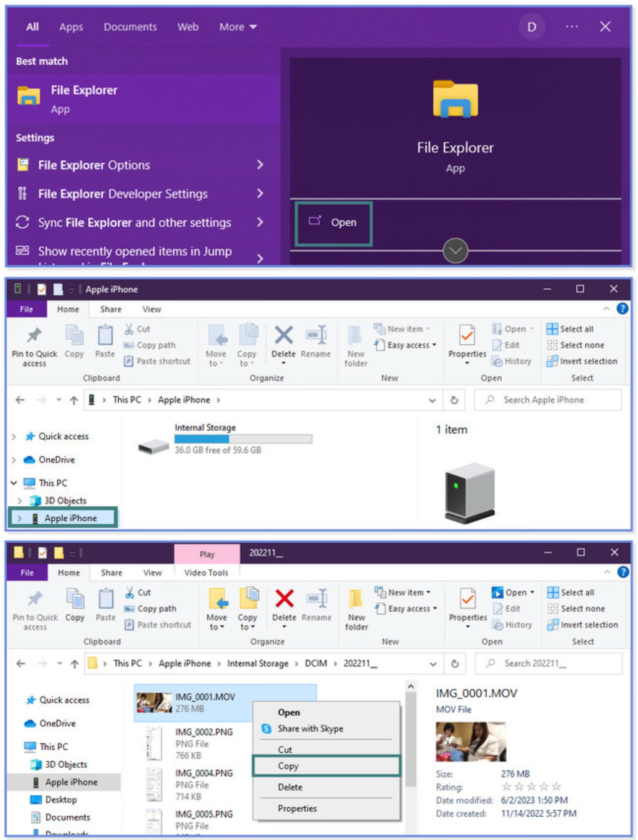
Task: Open the View tab in Apple iPhone window
Action: pos(152,309)
